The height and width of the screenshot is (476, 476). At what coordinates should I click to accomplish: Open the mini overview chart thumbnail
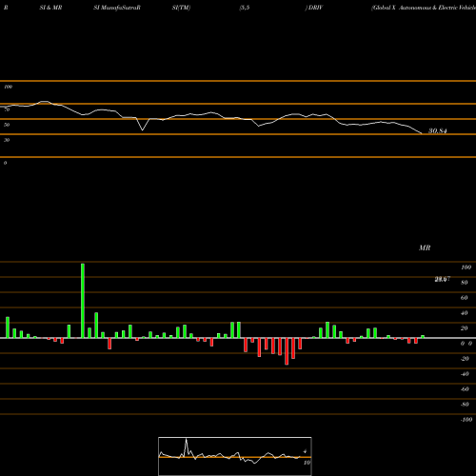(235, 456)
